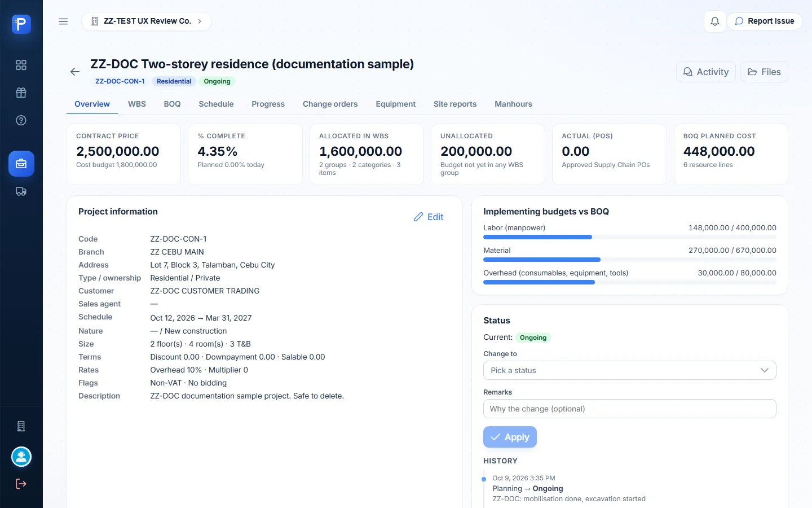812x508 pixels.
Task: Select the Equipment tab
Action: click(x=396, y=104)
